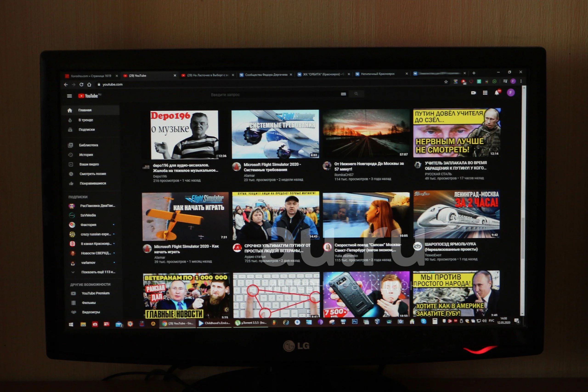Image resolution: width=588 pixels, height=392 pixels.
Task: Click the heart extension icon
Action: [471, 82]
